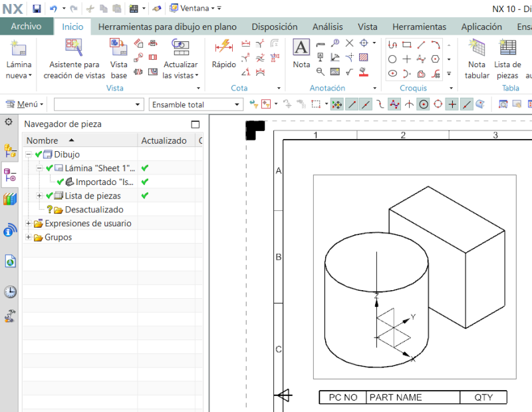Image resolution: width=532 pixels, height=412 pixels.
Task: Click the Vista base icon
Action: pyautogui.click(x=118, y=47)
